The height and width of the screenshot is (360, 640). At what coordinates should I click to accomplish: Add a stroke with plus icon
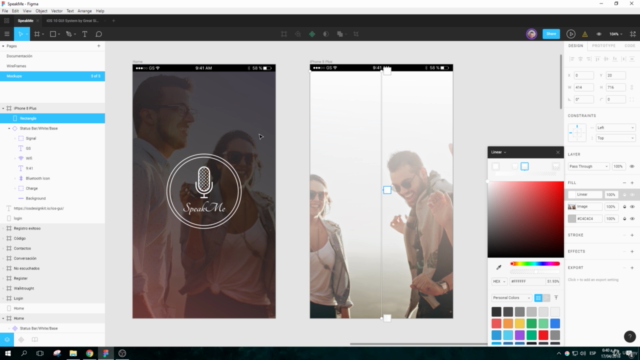pos(632,235)
